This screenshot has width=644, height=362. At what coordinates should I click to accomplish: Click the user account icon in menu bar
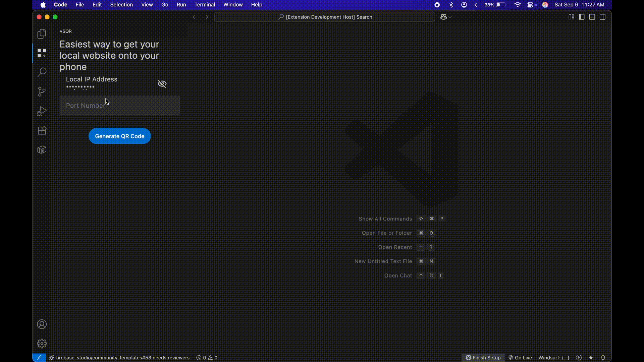[464, 5]
